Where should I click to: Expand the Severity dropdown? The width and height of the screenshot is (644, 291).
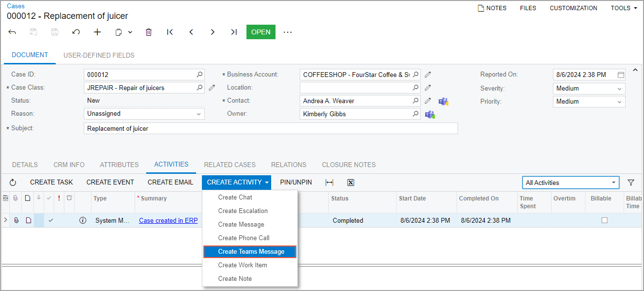pos(619,89)
